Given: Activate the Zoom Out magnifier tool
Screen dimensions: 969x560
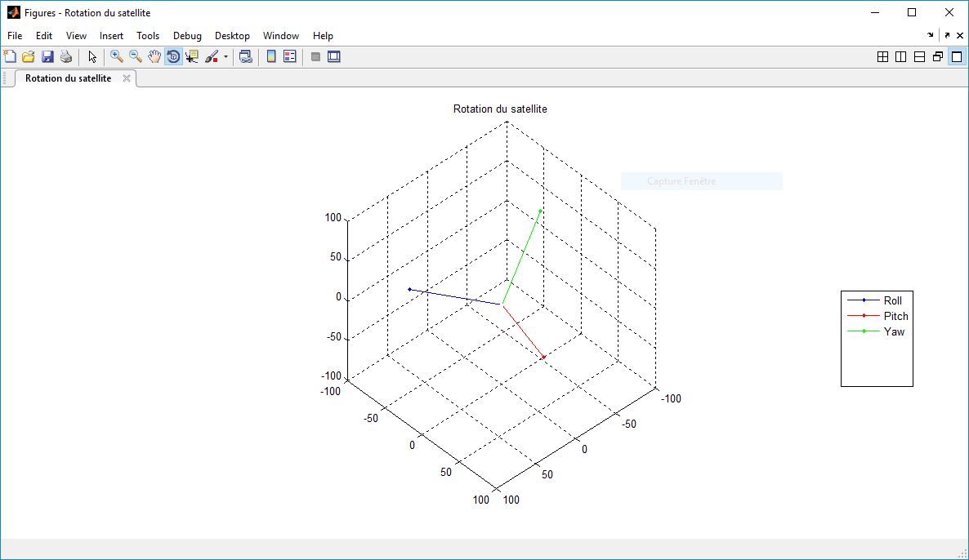Looking at the screenshot, I should click(x=136, y=57).
